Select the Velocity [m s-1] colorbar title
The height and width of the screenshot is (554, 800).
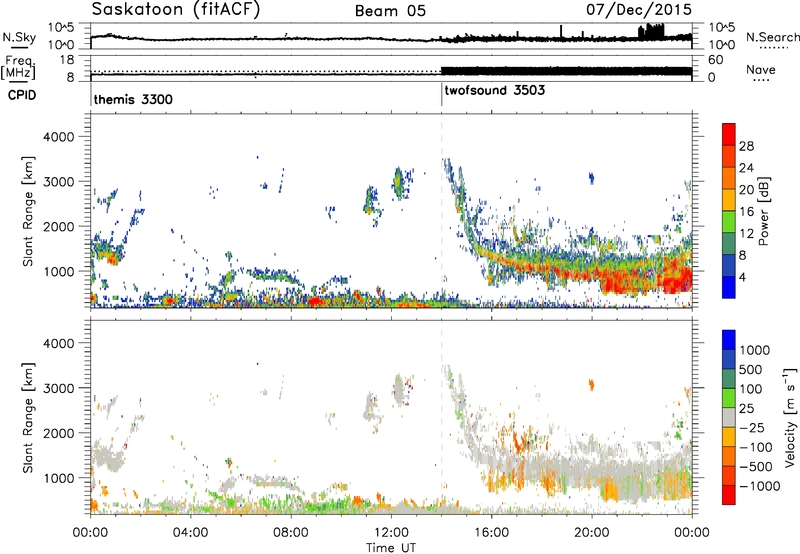790,417
